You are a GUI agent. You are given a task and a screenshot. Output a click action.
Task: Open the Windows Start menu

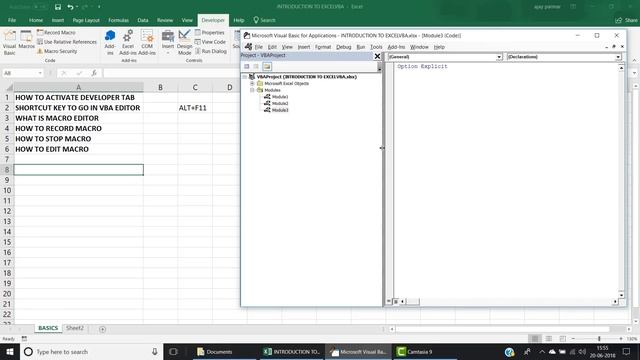[x=10, y=352]
